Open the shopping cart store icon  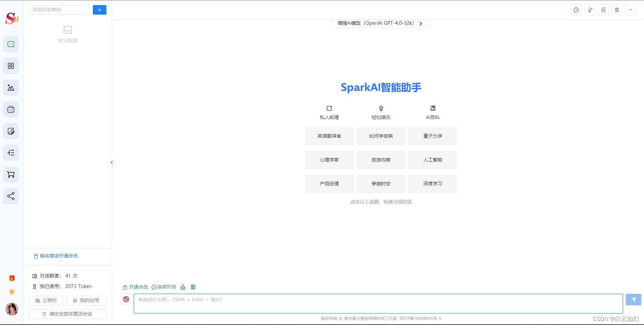point(11,174)
